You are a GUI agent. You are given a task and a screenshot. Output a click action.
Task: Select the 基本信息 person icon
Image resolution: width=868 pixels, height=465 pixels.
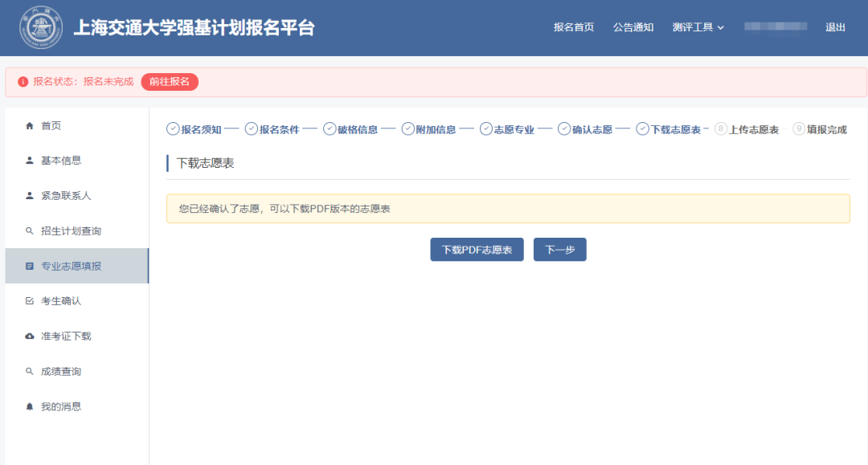tap(30, 160)
